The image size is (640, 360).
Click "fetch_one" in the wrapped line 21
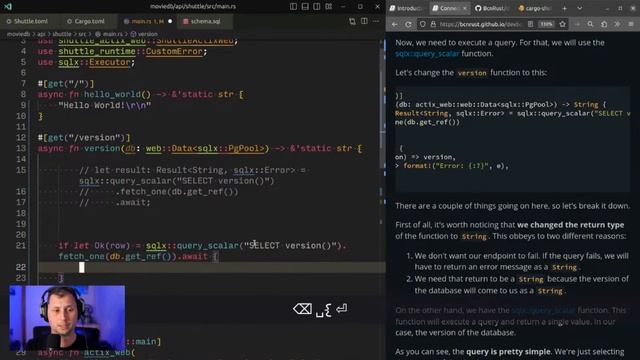tap(81, 257)
